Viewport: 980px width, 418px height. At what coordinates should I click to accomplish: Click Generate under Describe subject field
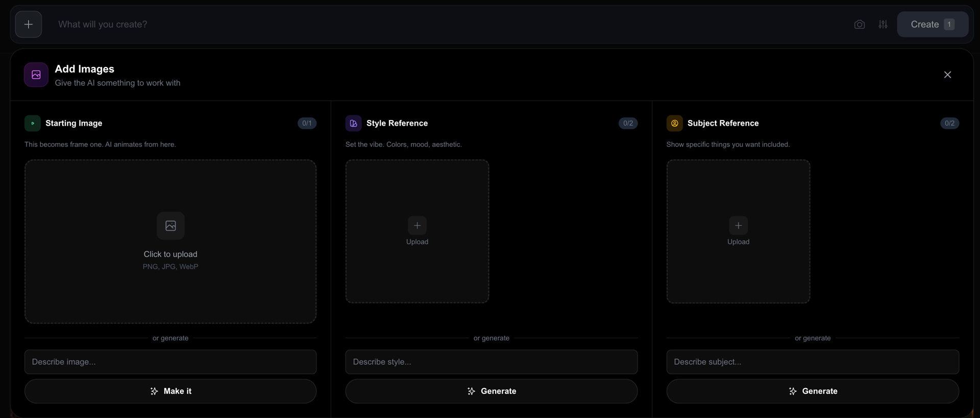[x=812, y=391]
